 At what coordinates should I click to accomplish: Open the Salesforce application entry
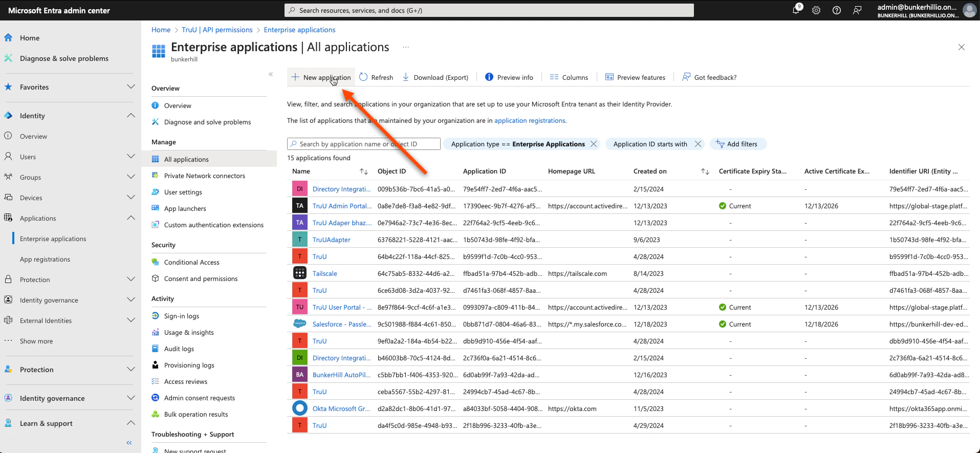[341, 324]
